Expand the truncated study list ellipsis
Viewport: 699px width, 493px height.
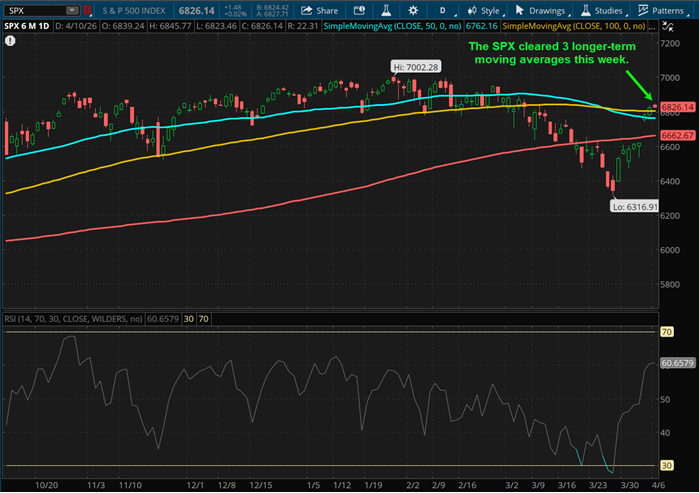tap(652, 27)
